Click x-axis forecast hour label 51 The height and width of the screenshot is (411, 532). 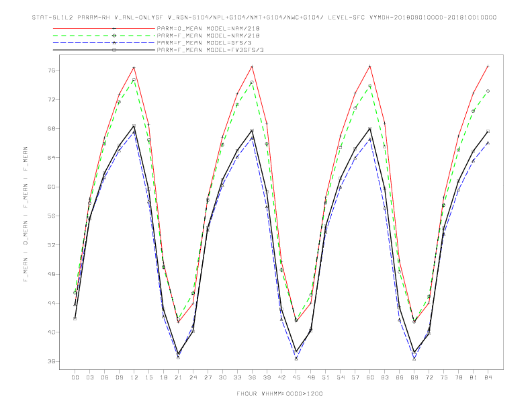326,377
